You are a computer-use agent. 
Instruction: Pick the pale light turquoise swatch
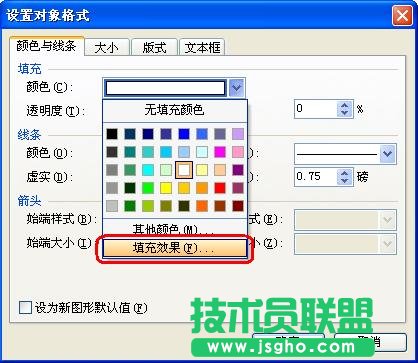[202, 152]
